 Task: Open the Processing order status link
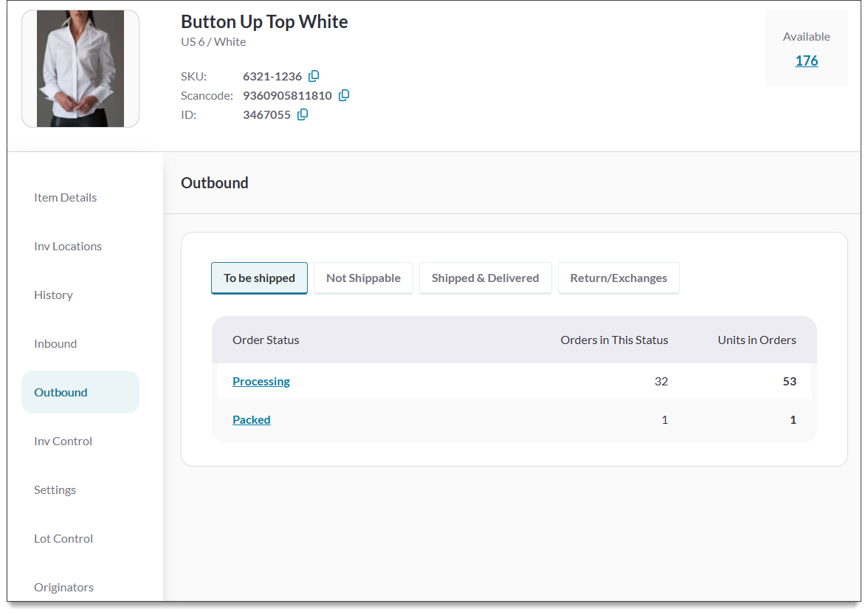pyautogui.click(x=261, y=381)
